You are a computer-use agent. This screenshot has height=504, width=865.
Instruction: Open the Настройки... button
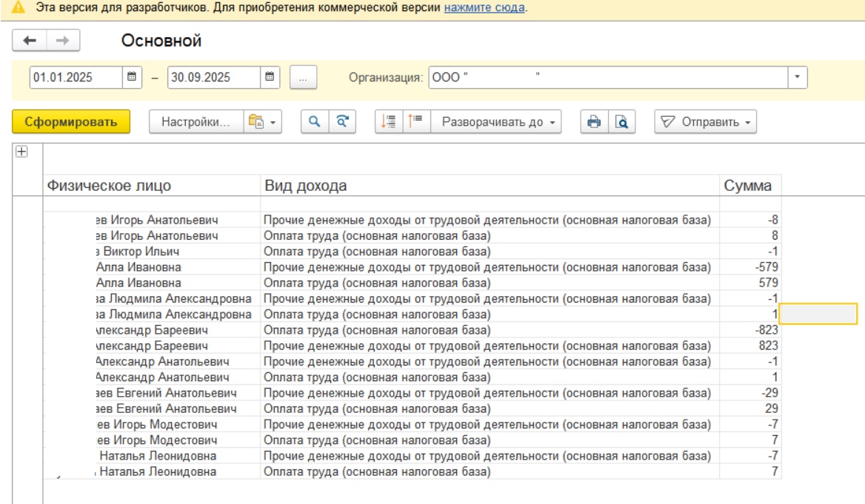point(196,122)
